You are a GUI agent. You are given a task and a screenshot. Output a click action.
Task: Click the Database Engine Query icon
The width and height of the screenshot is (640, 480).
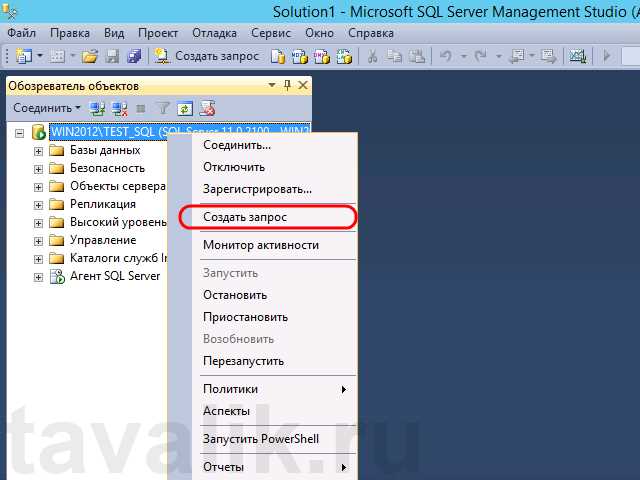click(278, 56)
